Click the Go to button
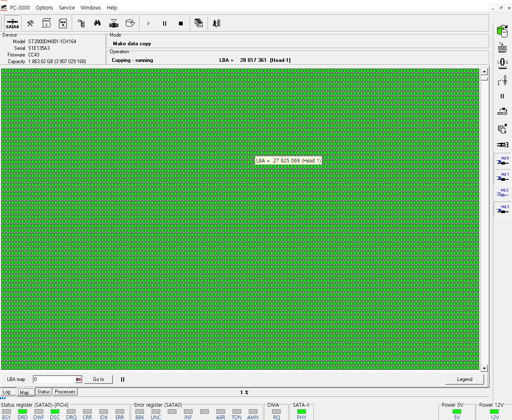Viewport: 512px width, 420px height. (x=98, y=379)
